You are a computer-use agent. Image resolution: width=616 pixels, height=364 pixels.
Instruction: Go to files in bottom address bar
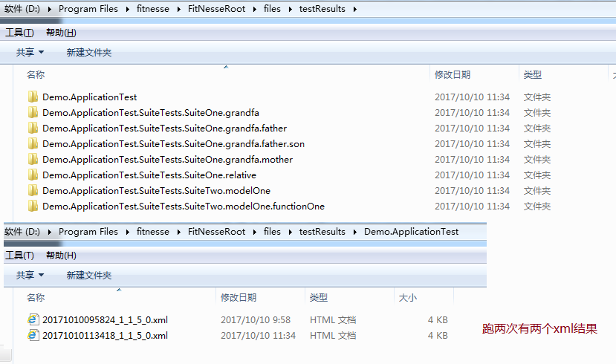click(272, 232)
